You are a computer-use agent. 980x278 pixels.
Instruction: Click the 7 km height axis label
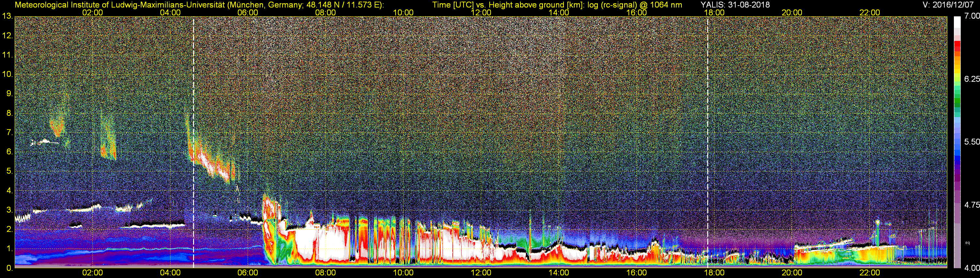pyautogui.click(x=9, y=132)
